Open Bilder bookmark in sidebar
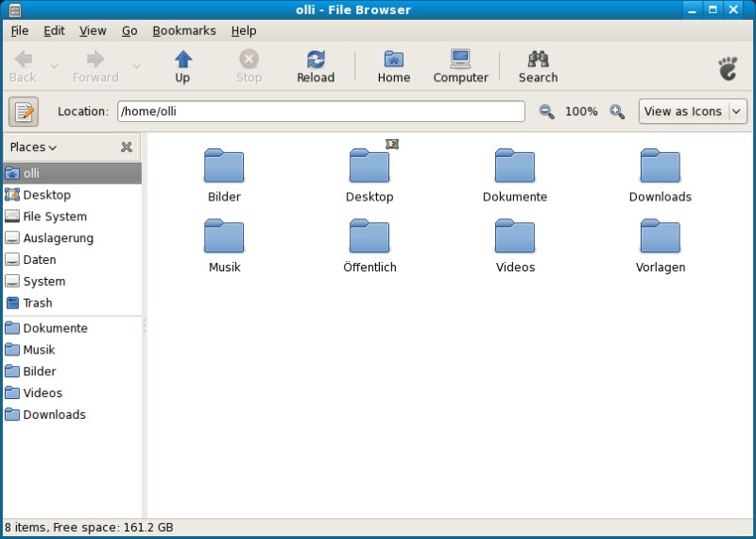Viewport: 756px width, 539px height. pyautogui.click(x=73, y=371)
